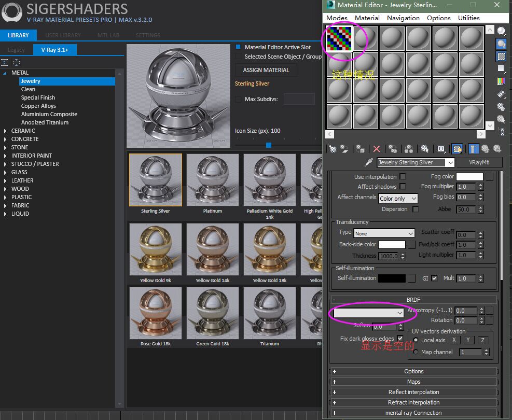
Task: Toggle the checkered Background icon
Action: (x=501, y=56)
